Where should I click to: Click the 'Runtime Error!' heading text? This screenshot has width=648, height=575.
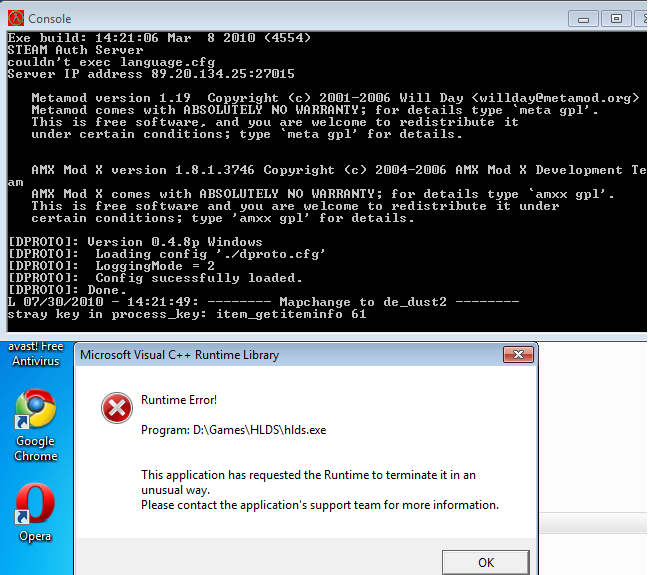pos(179,400)
